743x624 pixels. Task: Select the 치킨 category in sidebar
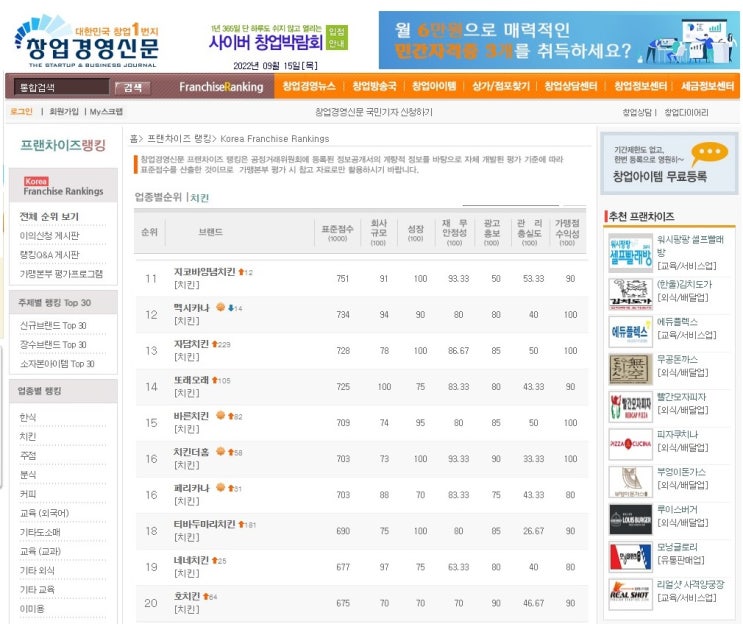[27, 436]
